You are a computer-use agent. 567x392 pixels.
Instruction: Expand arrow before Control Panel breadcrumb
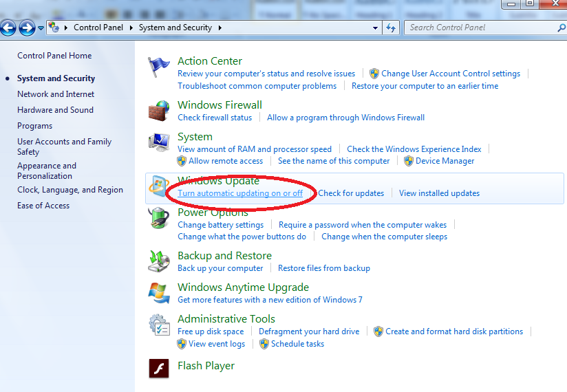pyautogui.click(x=66, y=28)
